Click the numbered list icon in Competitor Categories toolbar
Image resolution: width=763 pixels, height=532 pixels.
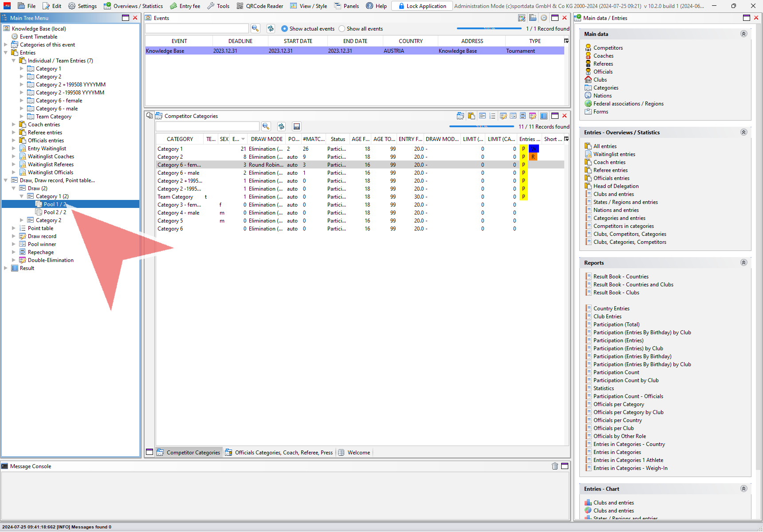tap(492, 116)
